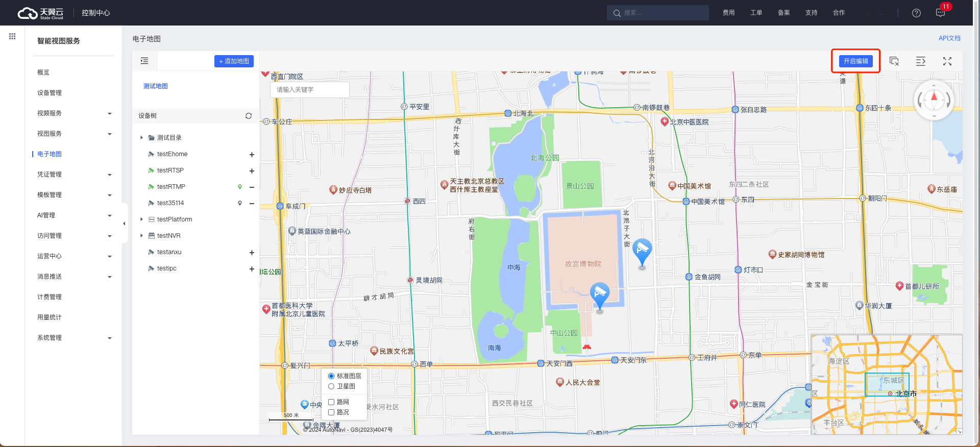Viewport: 980px width, 447px height.
Task: Click the 开启编辑 button
Action: click(x=856, y=61)
